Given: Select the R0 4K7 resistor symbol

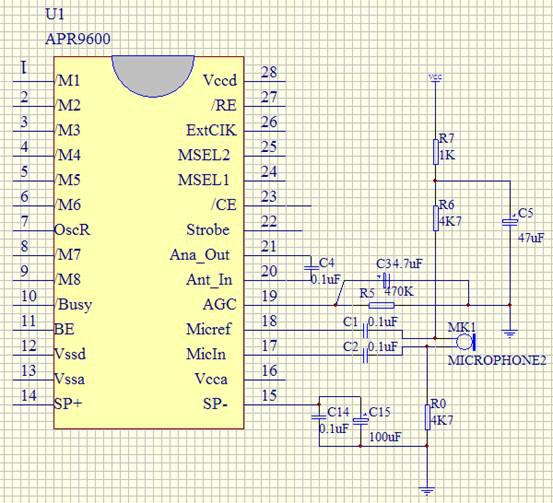Looking at the screenshot, I should [x=427, y=417].
